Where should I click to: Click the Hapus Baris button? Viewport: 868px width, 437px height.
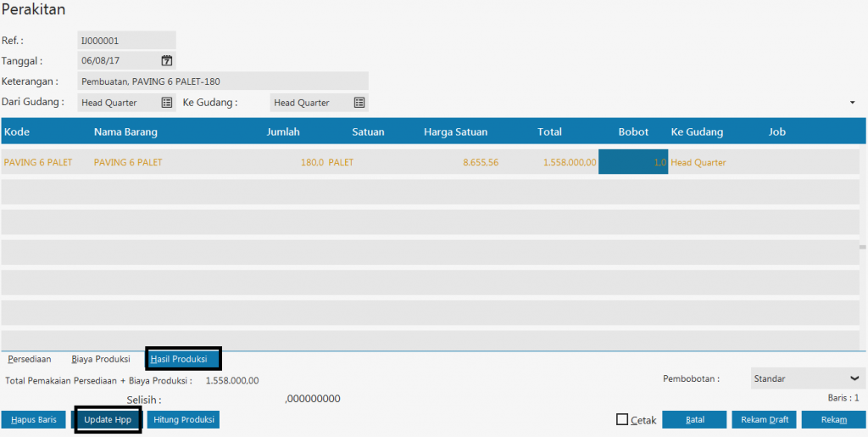pos(34,420)
